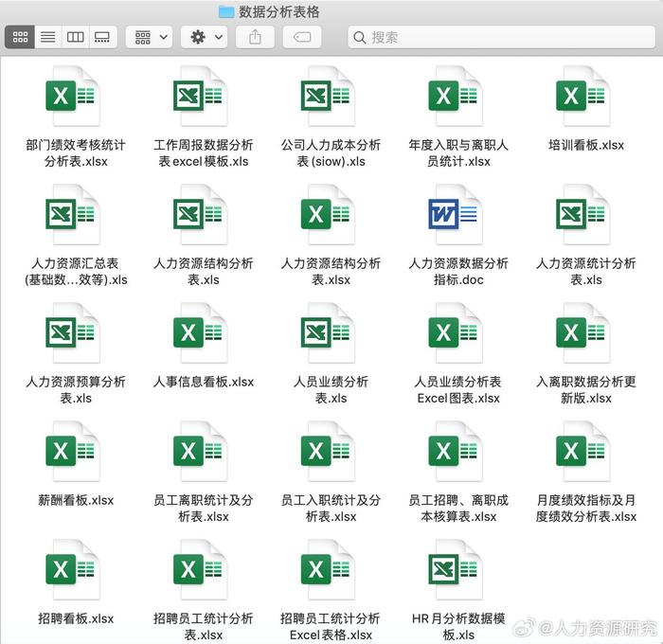Switch to gallery view mode

point(102,37)
